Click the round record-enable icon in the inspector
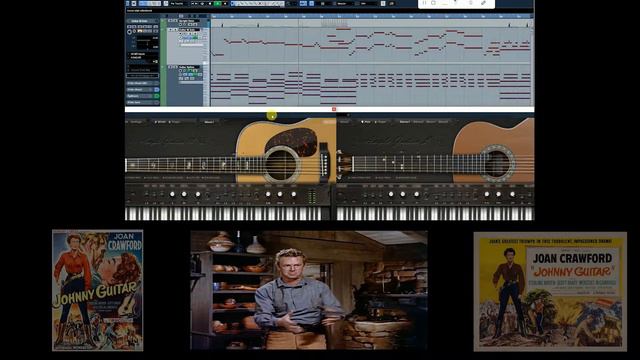This screenshot has height=360, width=640. (129, 32)
